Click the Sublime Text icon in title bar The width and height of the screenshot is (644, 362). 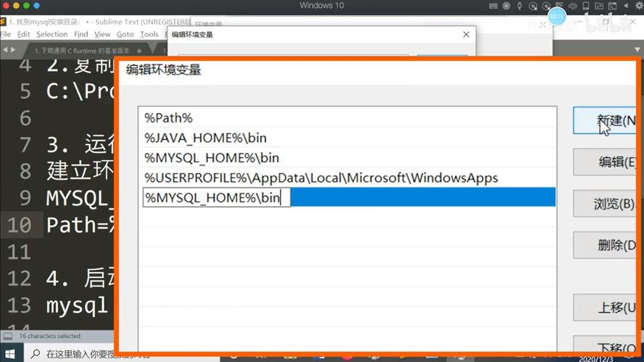pos(4,22)
